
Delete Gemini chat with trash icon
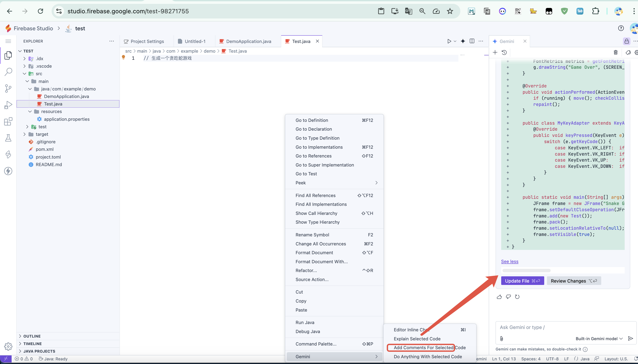point(615,52)
